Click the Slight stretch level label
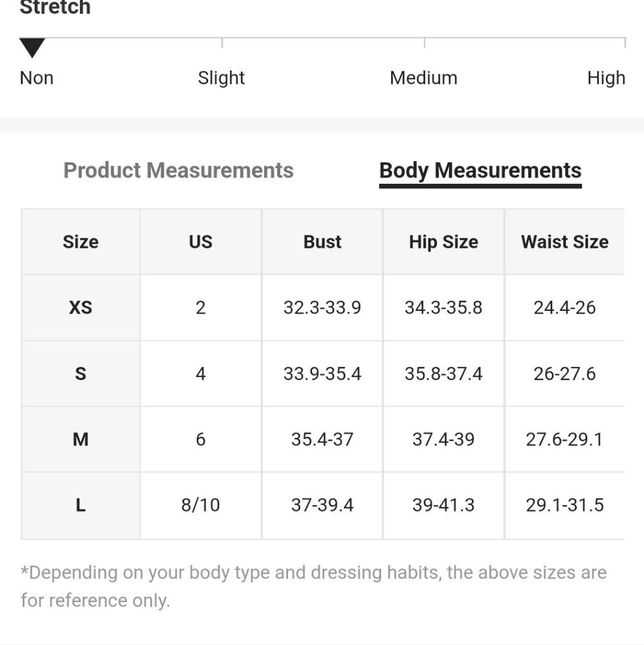Viewport: 644px width, 645px height. click(221, 78)
